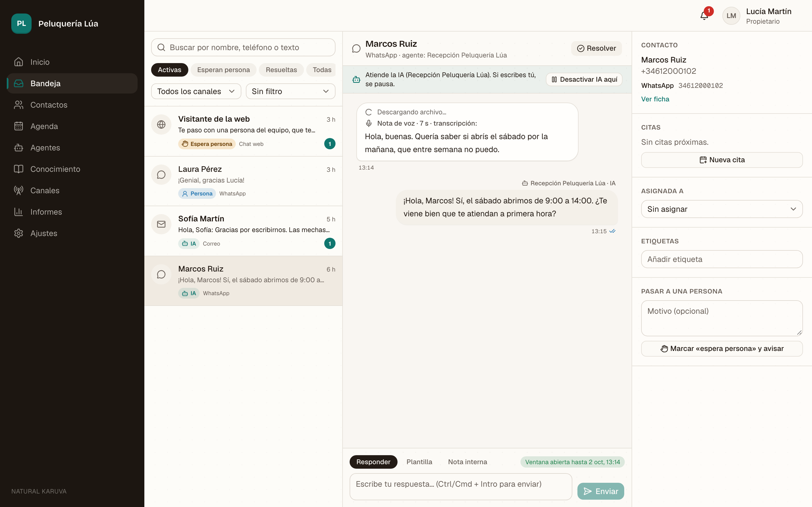The image size is (812, 507).
Task: Click the Resolver button
Action: click(596, 48)
